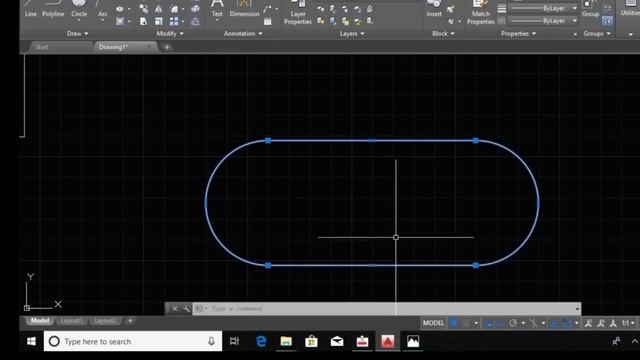Image resolution: width=640 pixels, height=360 pixels.
Task: Switch to the Model layout tab
Action: tap(40, 321)
